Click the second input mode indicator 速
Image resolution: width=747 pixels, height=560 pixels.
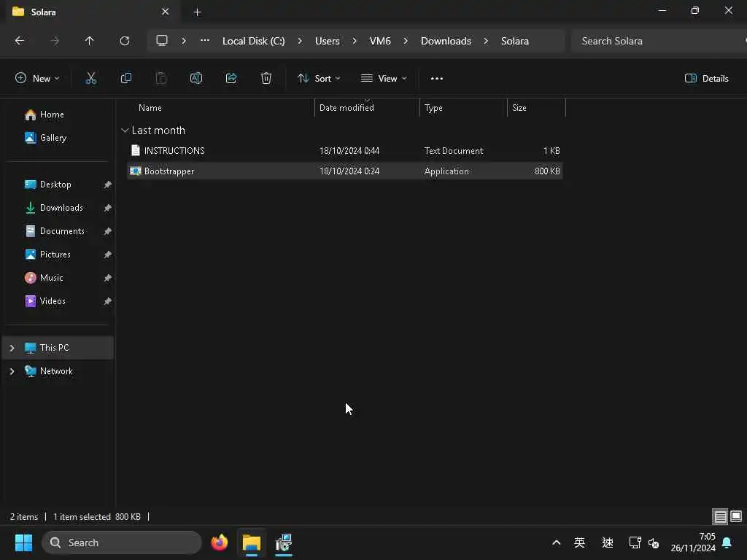click(x=608, y=542)
